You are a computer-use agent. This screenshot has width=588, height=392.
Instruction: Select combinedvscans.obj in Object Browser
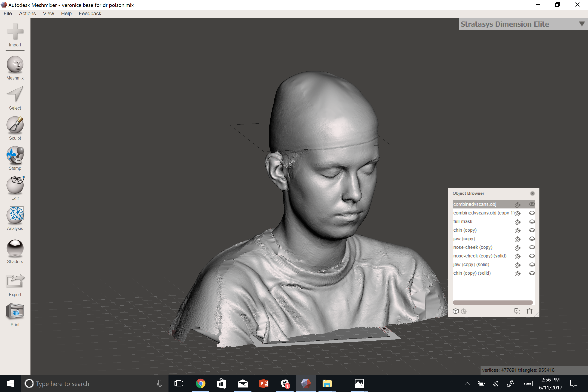coord(494,204)
